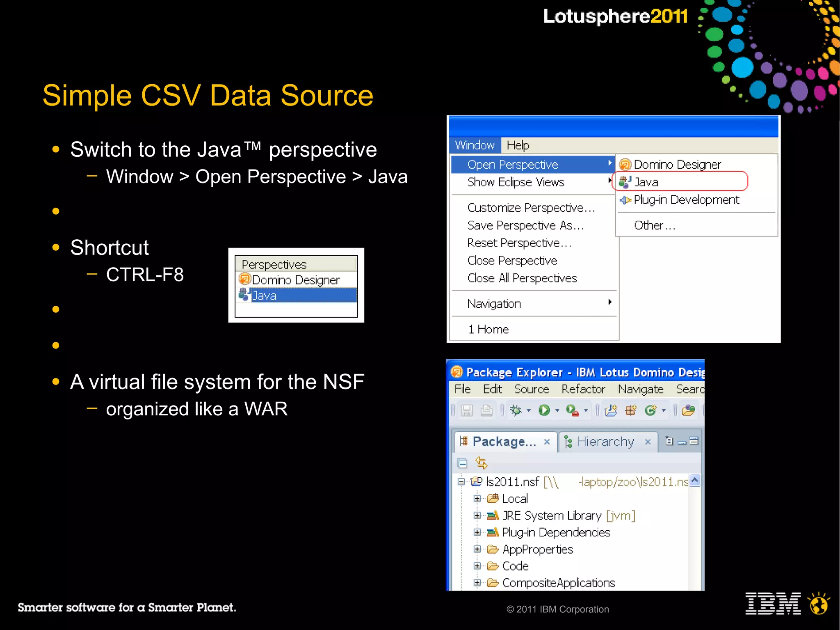Click Domino Designer icon in Perspectives switcher
The width and height of the screenshot is (840, 630).
click(x=244, y=279)
